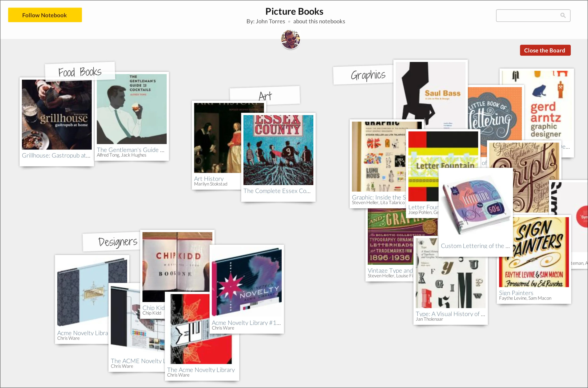Click the Follow Notebook button
The height and width of the screenshot is (388, 588).
pyautogui.click(x=45, y=15)
